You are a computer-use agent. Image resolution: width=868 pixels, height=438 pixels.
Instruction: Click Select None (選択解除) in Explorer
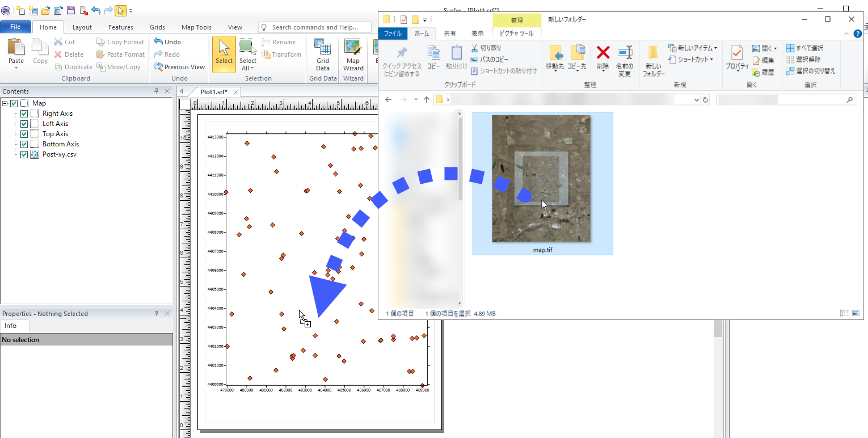tap(803, 59)
